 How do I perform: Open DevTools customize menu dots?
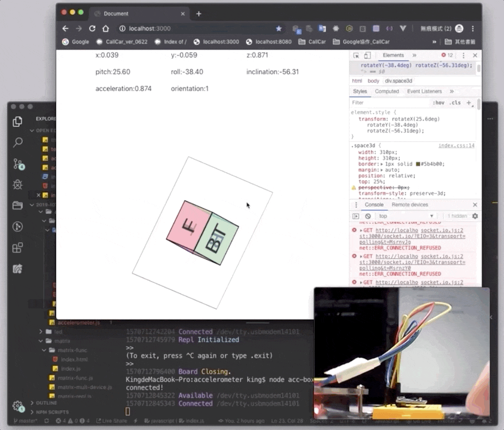tap(463, 55)
